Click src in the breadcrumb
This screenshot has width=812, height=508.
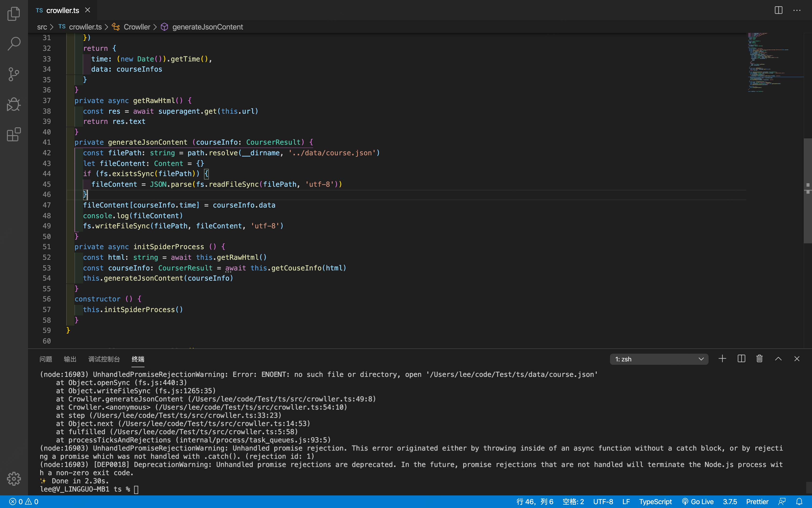tap(42, 27)
